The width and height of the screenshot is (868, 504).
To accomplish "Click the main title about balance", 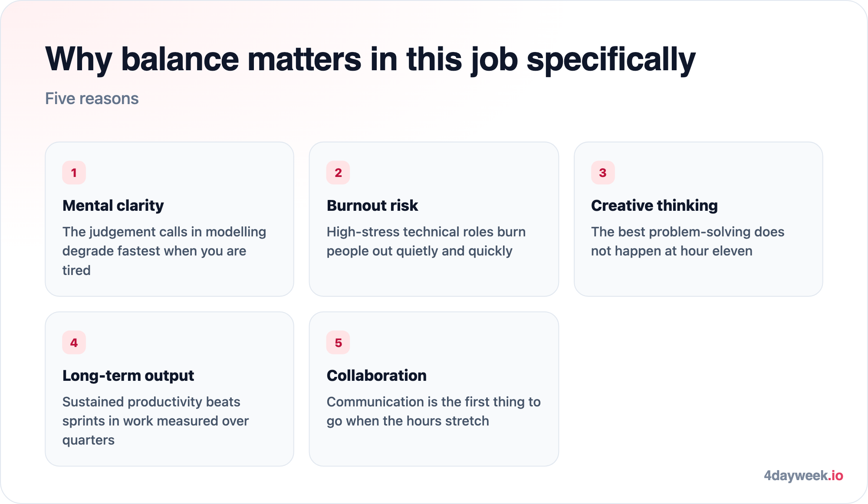I will coord(370,60).
